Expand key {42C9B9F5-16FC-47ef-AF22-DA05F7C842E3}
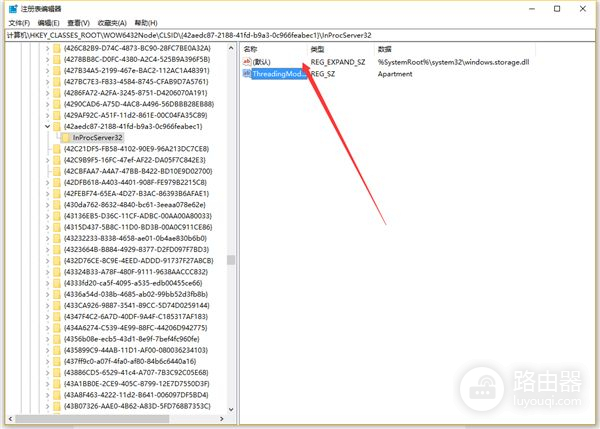The height and width of the screenshot is (429, 600). point(47,160)
